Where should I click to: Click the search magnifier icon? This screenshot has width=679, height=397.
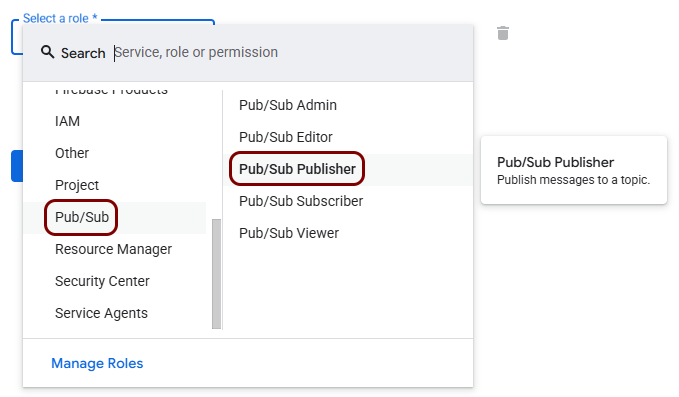[48, 52]
